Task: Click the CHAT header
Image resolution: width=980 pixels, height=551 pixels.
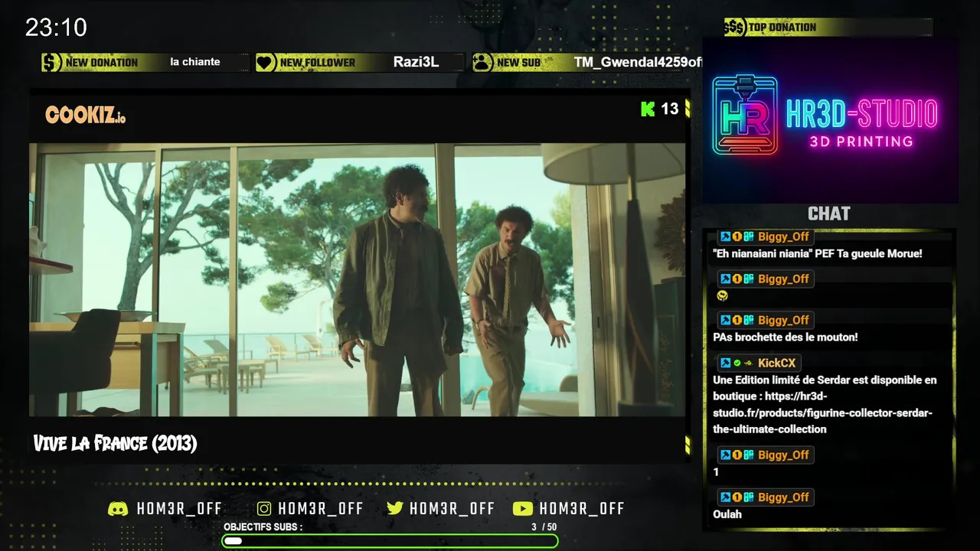Action: pyautogui.click(x=829, y=214)
